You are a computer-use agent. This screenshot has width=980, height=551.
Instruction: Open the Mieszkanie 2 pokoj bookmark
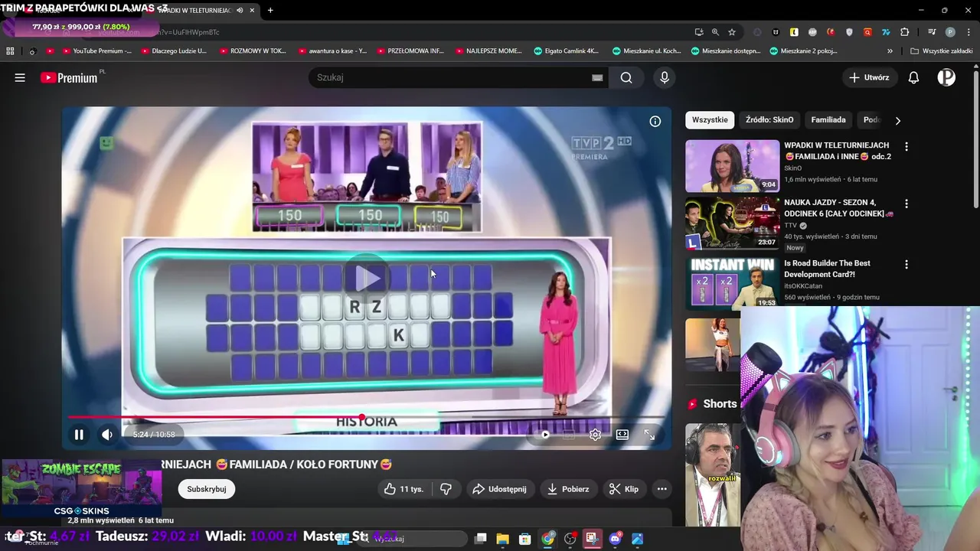[804, 51]
